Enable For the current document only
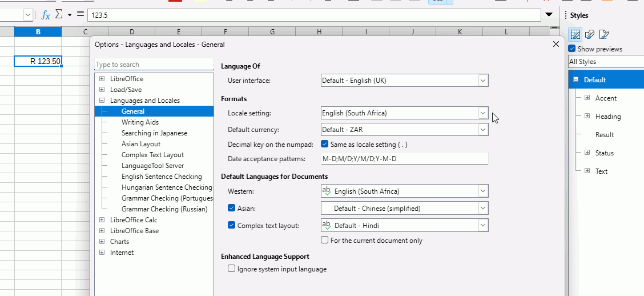644x296 pixels. (x=324, y=240)
